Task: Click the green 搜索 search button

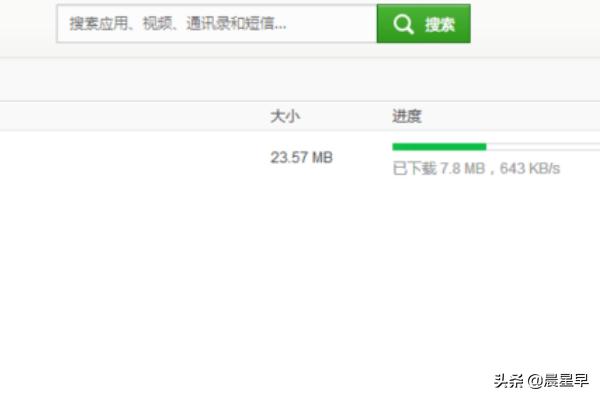Action: click(424, 24)
